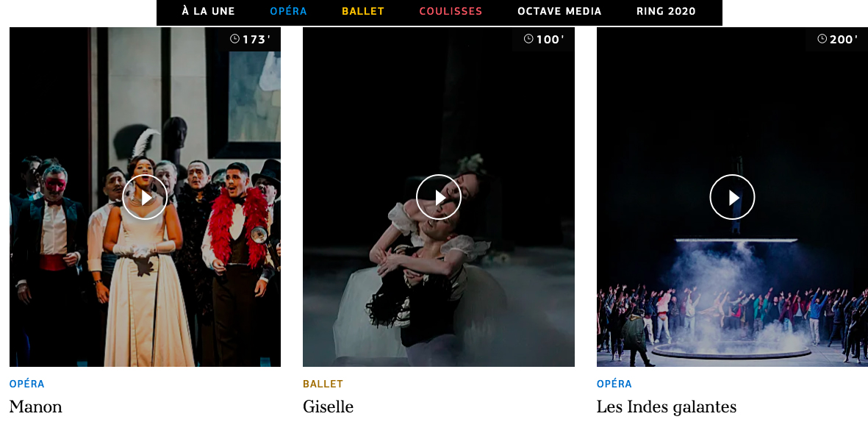Go to the COULISSES section
This screenshot has height=433, width=868.
tap(451, 11)
